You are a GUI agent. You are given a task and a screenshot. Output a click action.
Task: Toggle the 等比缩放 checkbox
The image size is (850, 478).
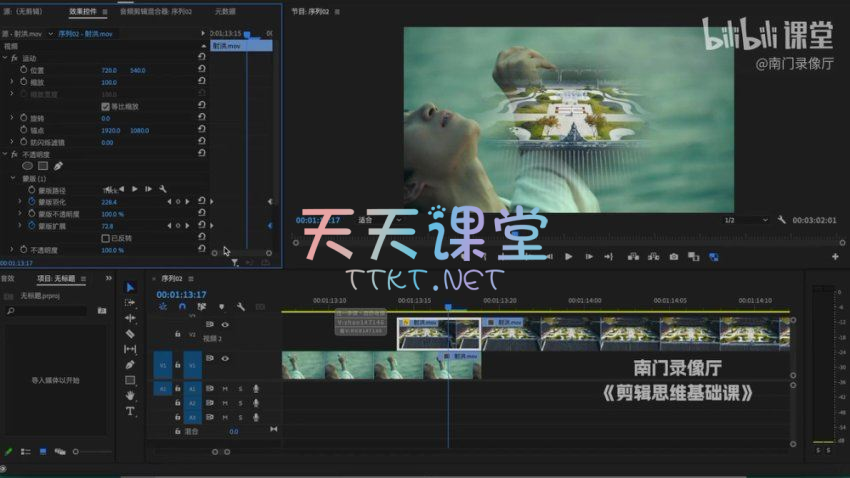(106, 106)
